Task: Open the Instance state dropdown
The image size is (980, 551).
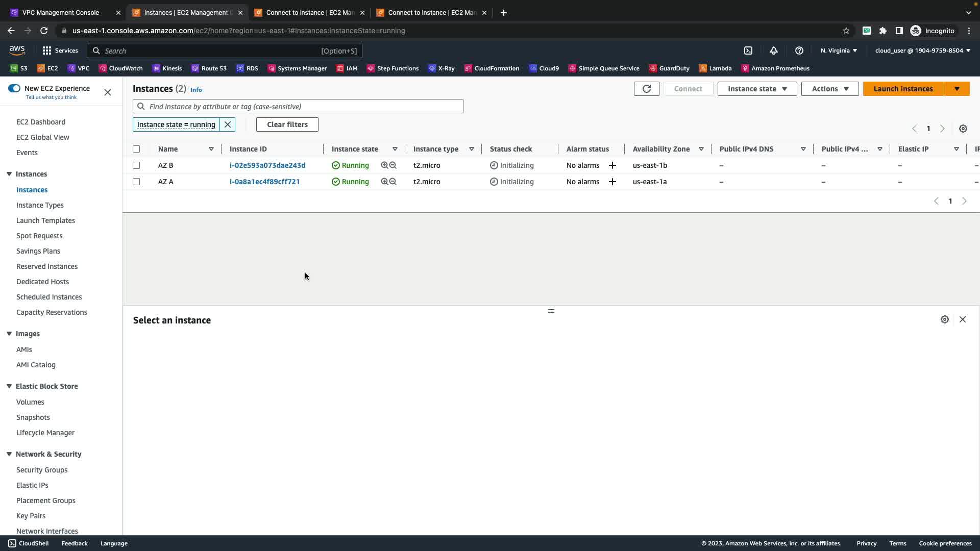Action: pos(757,89)
